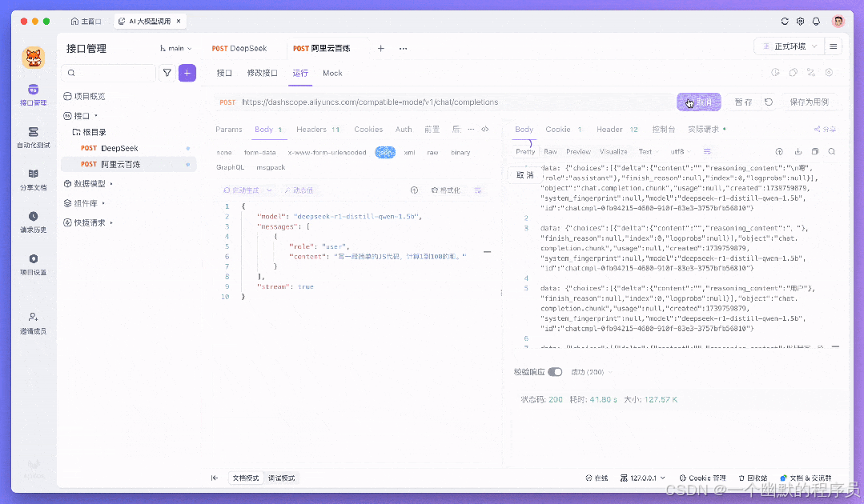Click the refresh icon in title bar
This screenshot has height=504, width=864.
tap(785, 22)
